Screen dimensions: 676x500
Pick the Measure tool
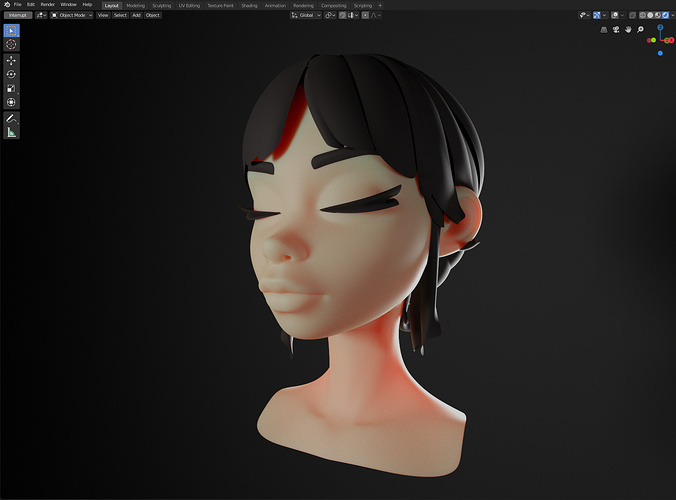11,132
